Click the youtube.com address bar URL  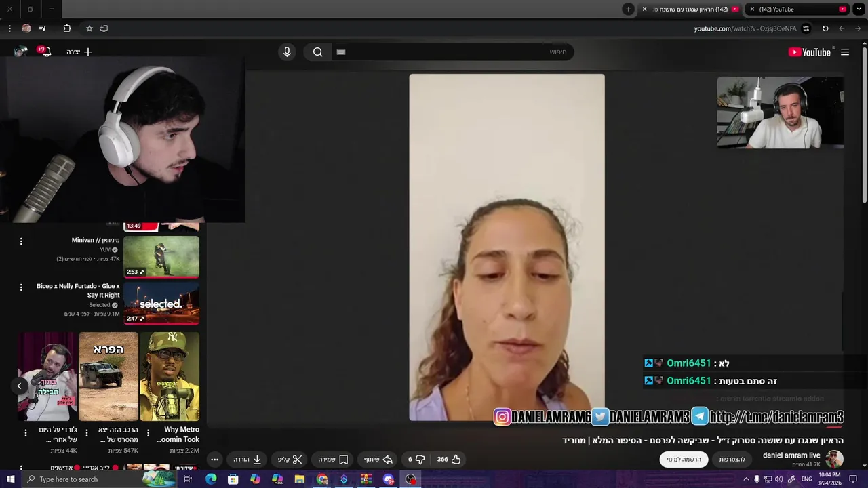click(745, 28)
